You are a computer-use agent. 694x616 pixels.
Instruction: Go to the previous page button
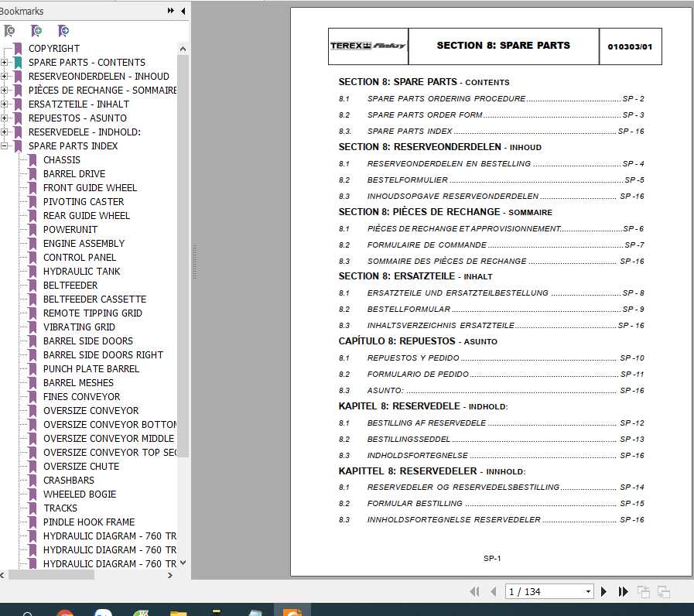pyautogui.click(x=493, y=592)
